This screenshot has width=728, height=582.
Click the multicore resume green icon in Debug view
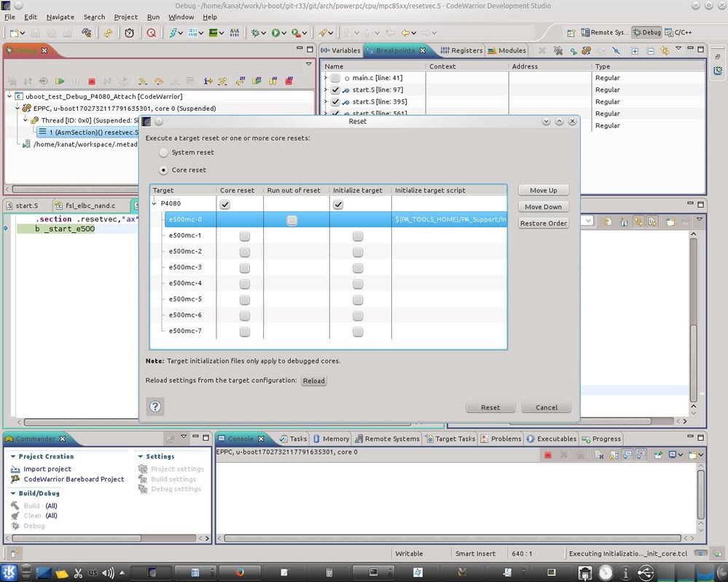[257, 82]
